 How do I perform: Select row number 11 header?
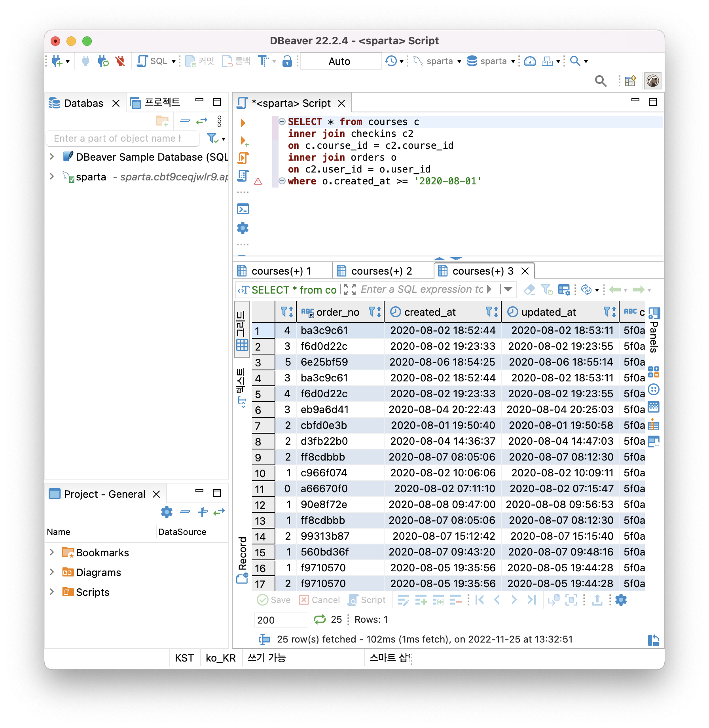[x=263, y=489]
